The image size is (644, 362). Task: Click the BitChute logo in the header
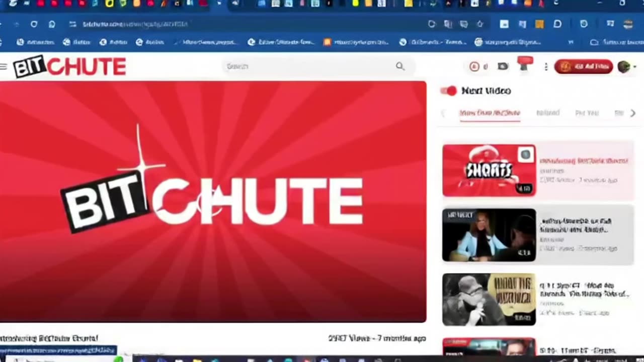click(x=69, y=66)
